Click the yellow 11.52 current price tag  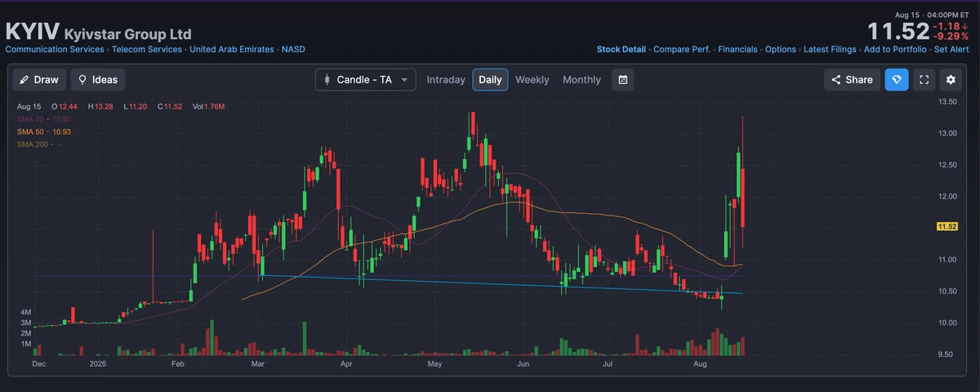947,226
